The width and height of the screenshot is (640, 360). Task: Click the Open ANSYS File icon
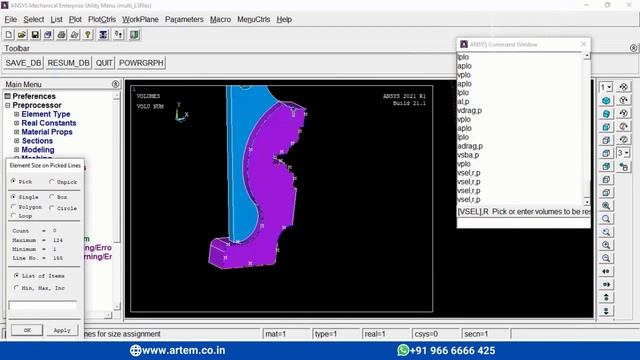22,35
